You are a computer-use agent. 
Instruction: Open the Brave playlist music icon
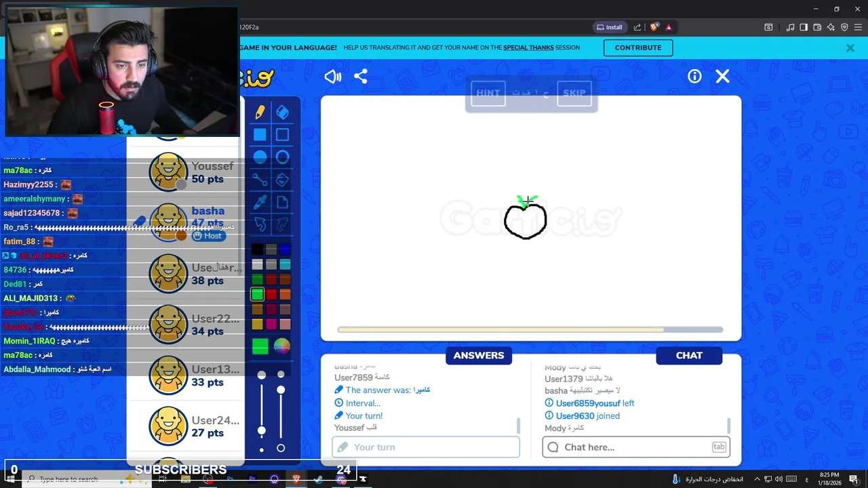(790, 27)
